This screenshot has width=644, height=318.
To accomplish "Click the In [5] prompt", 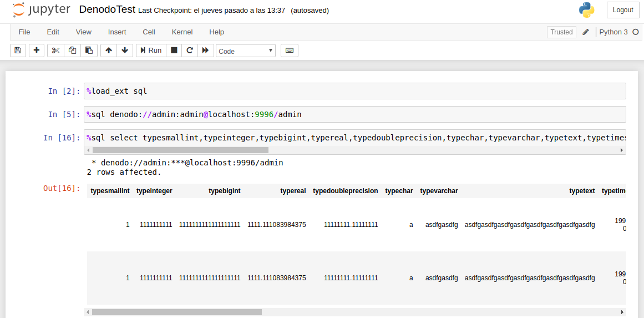I will [64, 115].
